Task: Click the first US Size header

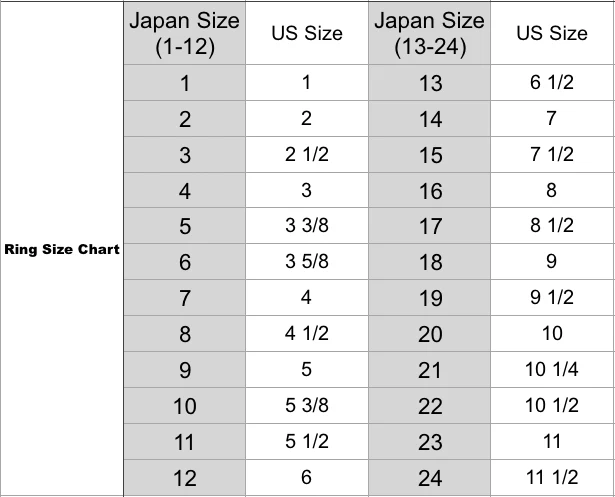Action: tap(306, 34)
